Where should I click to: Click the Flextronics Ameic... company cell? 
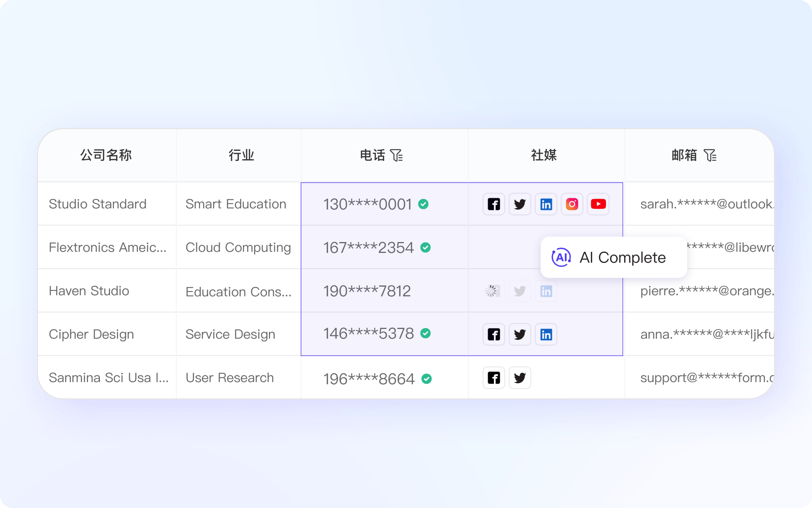(x=108, y=247)
